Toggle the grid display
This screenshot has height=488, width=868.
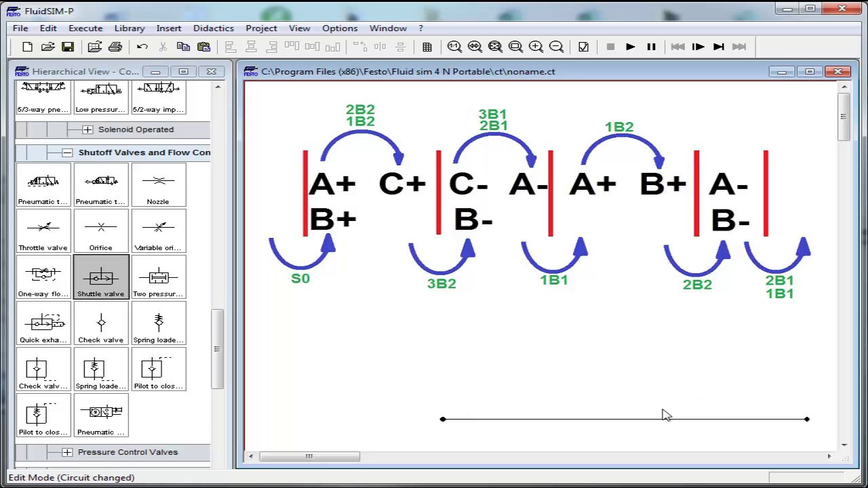[x=427, y=47]
